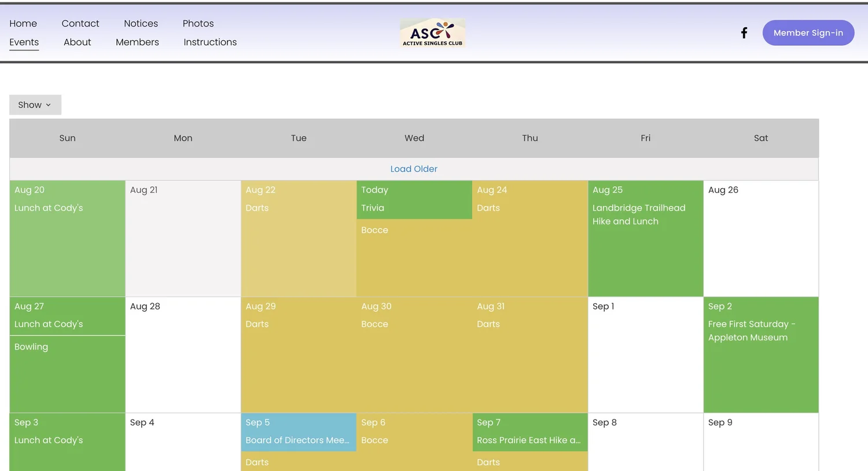Click the Sep 8 date label
868x471 pixels.
coord(605,422)
